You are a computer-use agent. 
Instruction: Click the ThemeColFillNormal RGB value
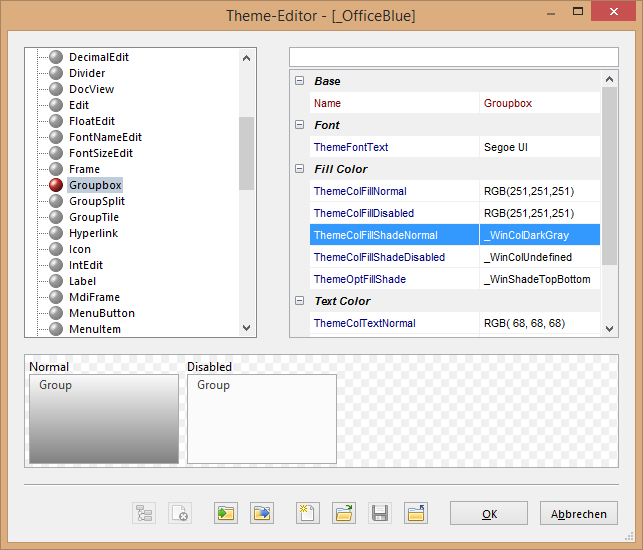tap(528, 191)
